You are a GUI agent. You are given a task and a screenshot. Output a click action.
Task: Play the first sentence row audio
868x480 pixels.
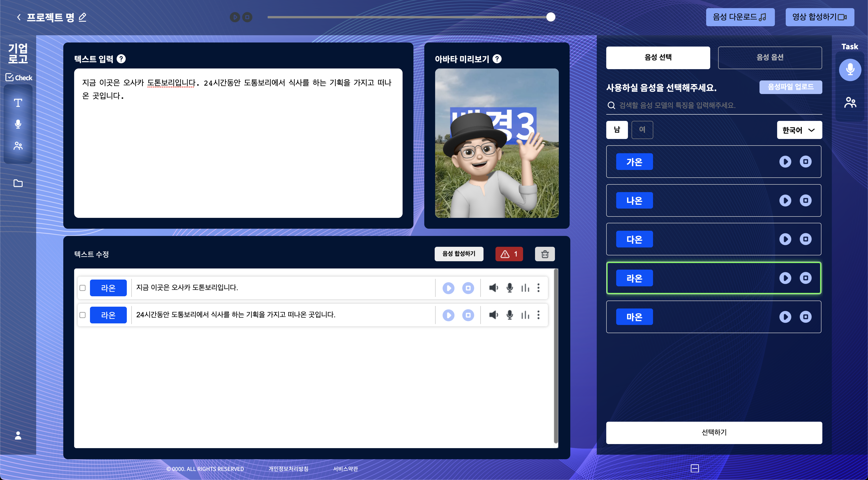point(448,288)
